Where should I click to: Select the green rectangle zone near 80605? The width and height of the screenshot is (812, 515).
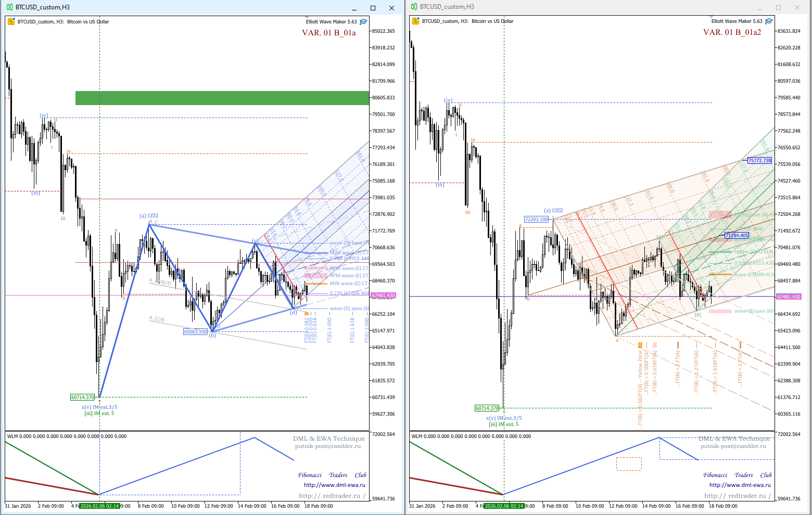point(222,98)
